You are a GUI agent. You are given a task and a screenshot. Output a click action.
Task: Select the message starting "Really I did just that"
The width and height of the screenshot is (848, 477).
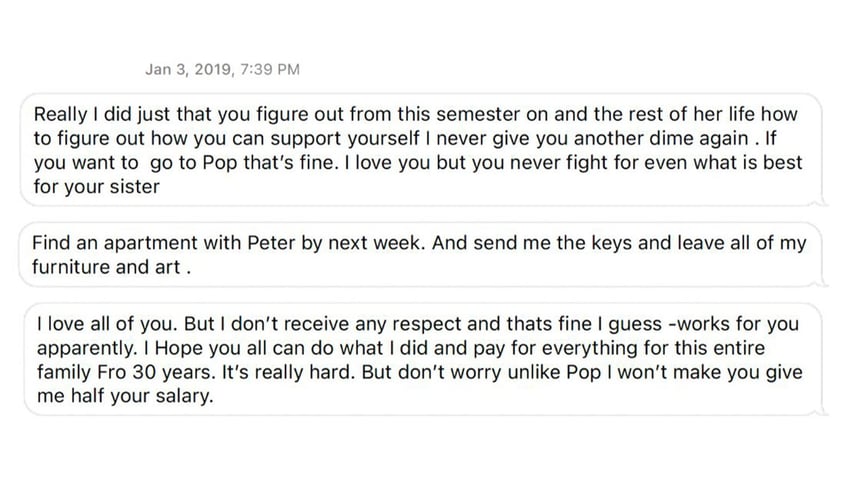pyautogui.click(x=421, y=150)
